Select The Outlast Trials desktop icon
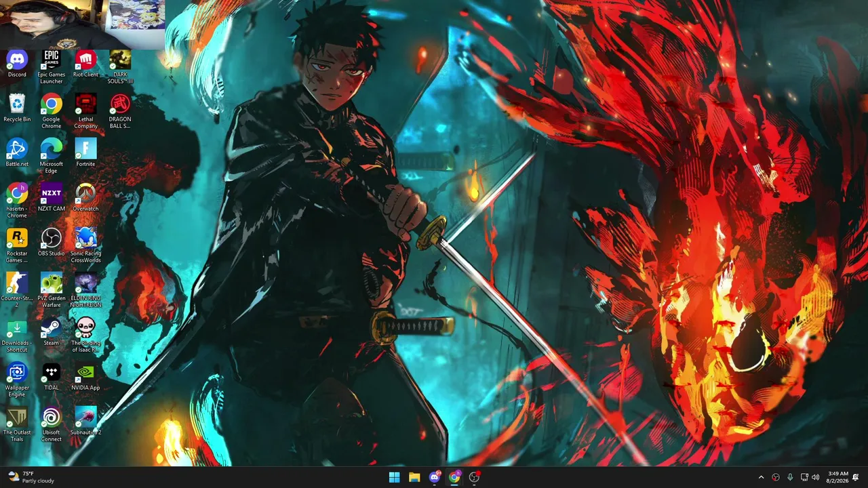The image size is (868, 488). pyautogui.click(x=17, y=425)
